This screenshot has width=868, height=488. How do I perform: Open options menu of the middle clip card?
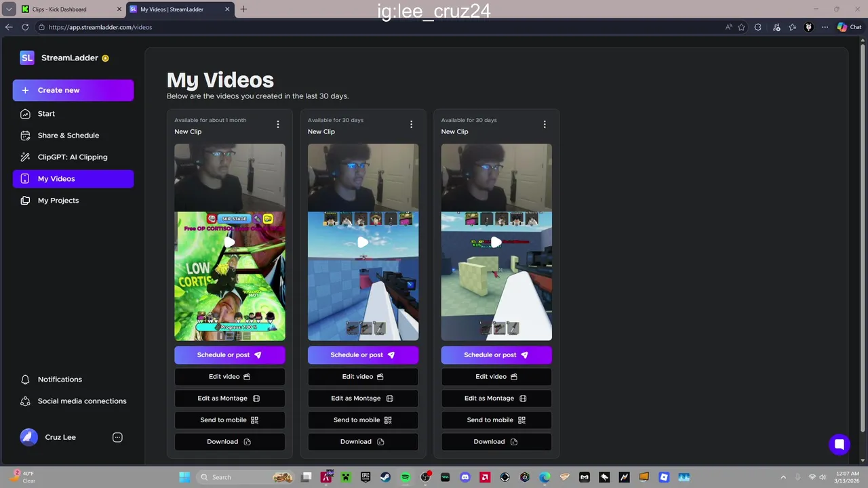[x=411, y=124]
